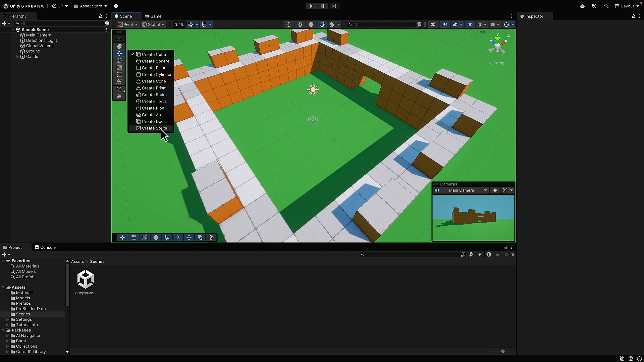The height and width of the screenshot is (362, 644).
Task: Switch to the Console tab
Action: coord(49,247)
